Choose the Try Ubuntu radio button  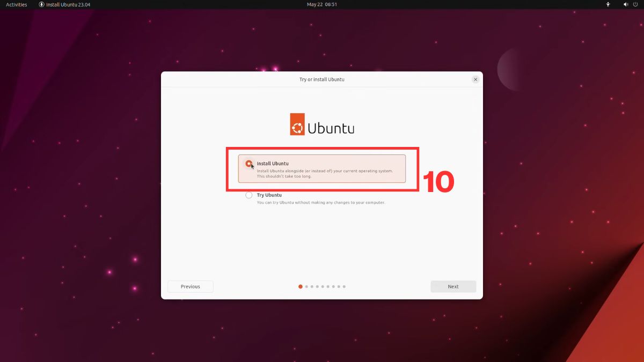tap(248, 195)
